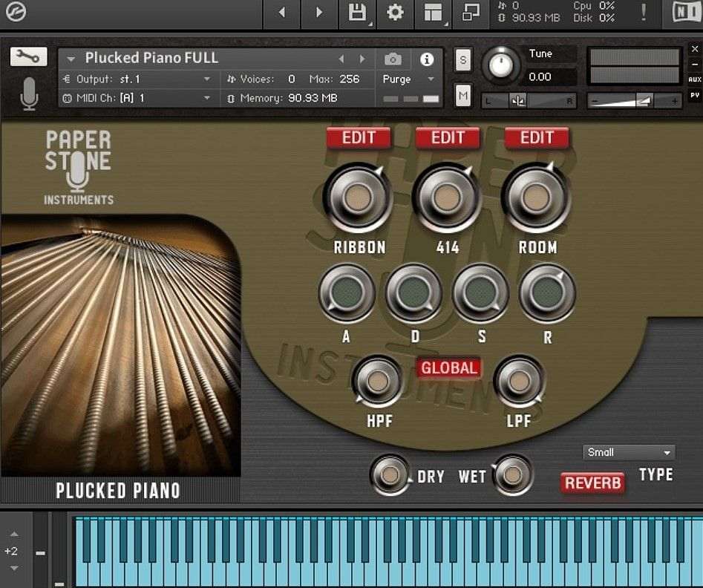Click the red REVERB button

(592, 483)
